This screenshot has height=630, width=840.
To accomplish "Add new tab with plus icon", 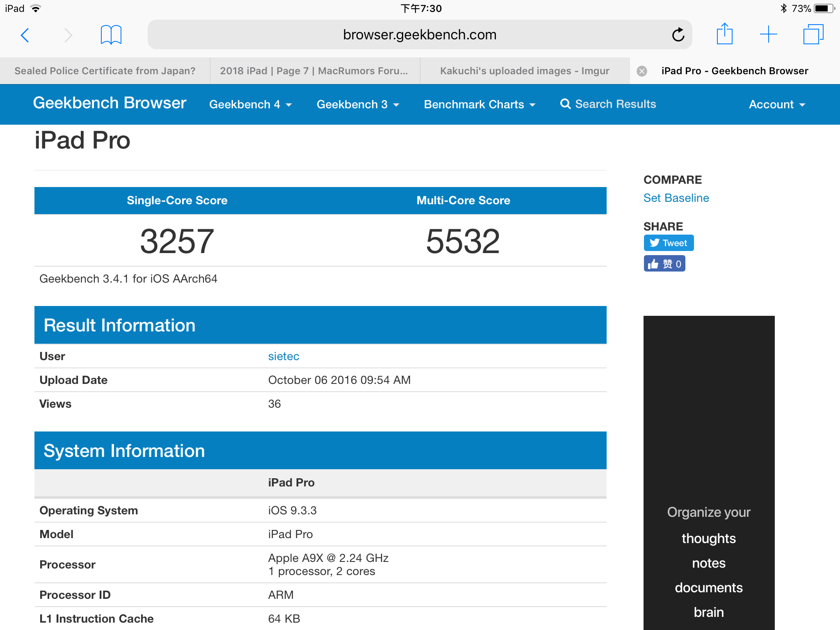I will tap(768, 34).
